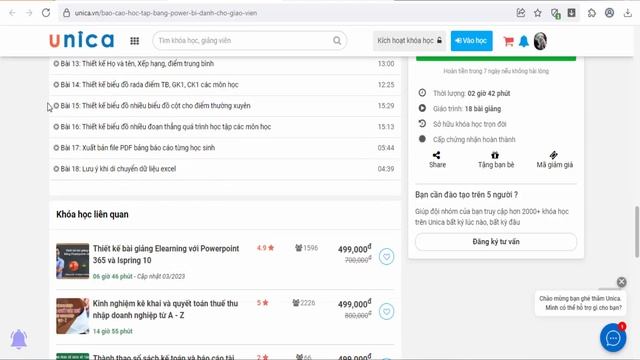Click the green purchase button strip

coord(496,59)
